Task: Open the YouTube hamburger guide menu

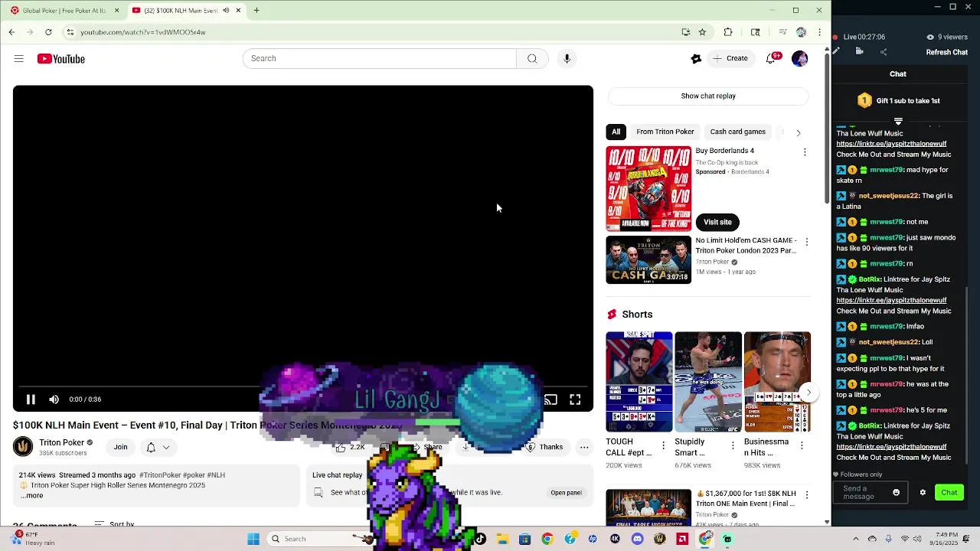Action: (19, 59)
